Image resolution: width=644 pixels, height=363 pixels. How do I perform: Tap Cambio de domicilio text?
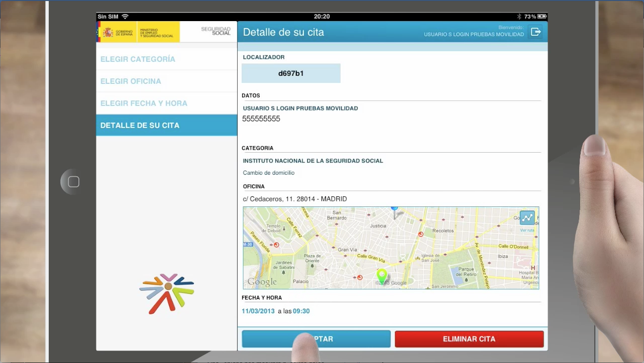click(x=269, y=173)
